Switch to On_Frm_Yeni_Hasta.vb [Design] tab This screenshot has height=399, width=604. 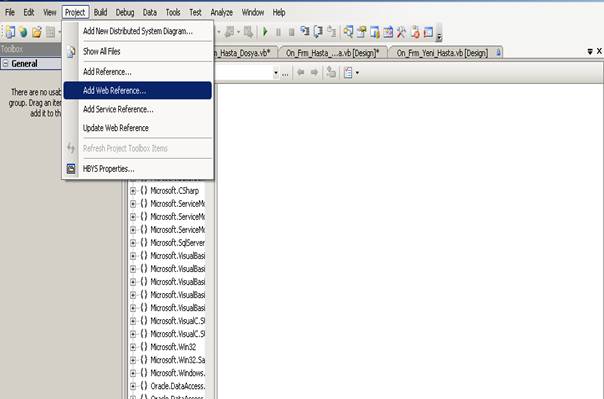pos(442,53)
